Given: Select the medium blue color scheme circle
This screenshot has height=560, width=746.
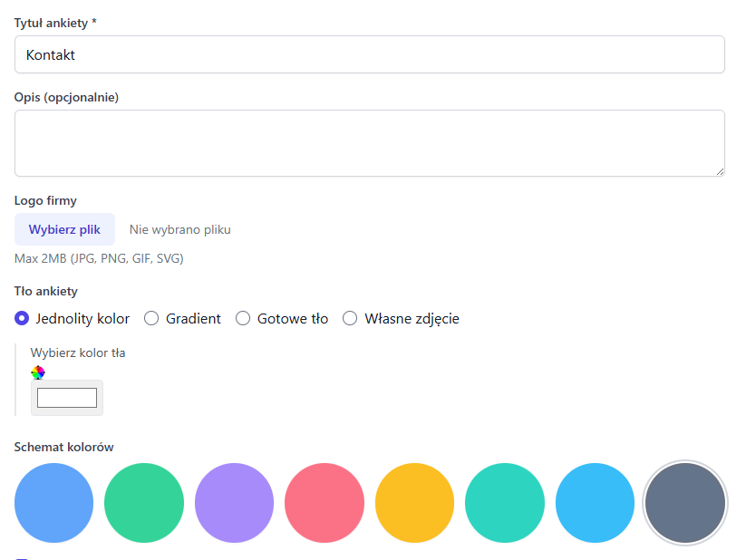Looking at the screenshot, I should click(x=53, y=503).
